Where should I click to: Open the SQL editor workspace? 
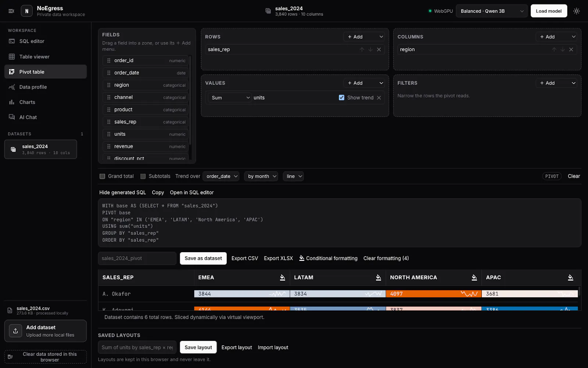46,41
